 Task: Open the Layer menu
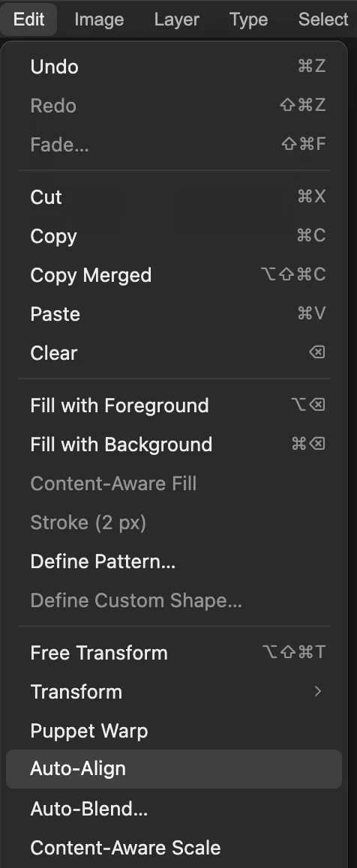tap(176, 19)
